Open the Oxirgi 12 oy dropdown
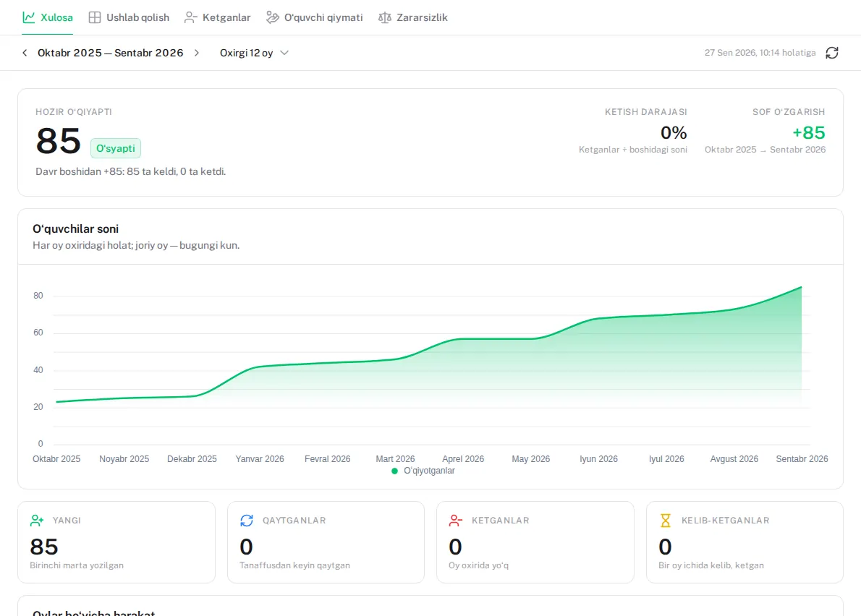The width and height of the screenshot is (861, 616). tap(254, 53)
